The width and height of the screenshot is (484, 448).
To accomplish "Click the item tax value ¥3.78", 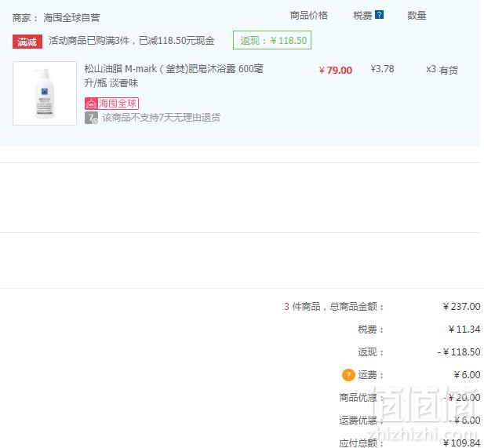I will coord(382,69).
